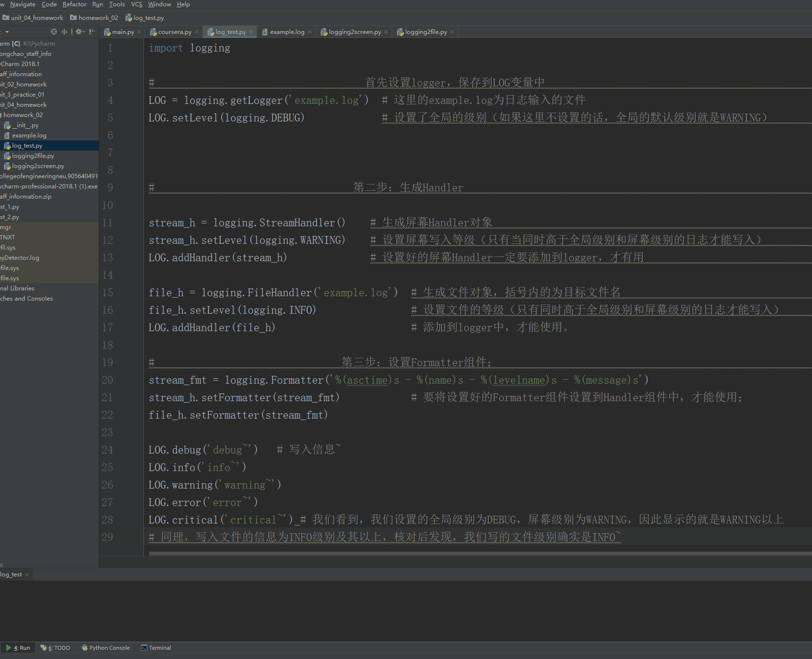Hide the project tool window
The height and width of the screenshot is (659, 812).
92,32
